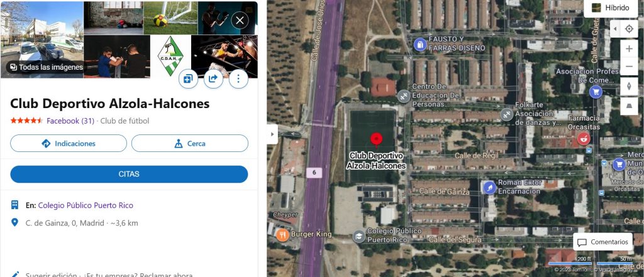Click the Burger King map marker

(x=282, y=235)
